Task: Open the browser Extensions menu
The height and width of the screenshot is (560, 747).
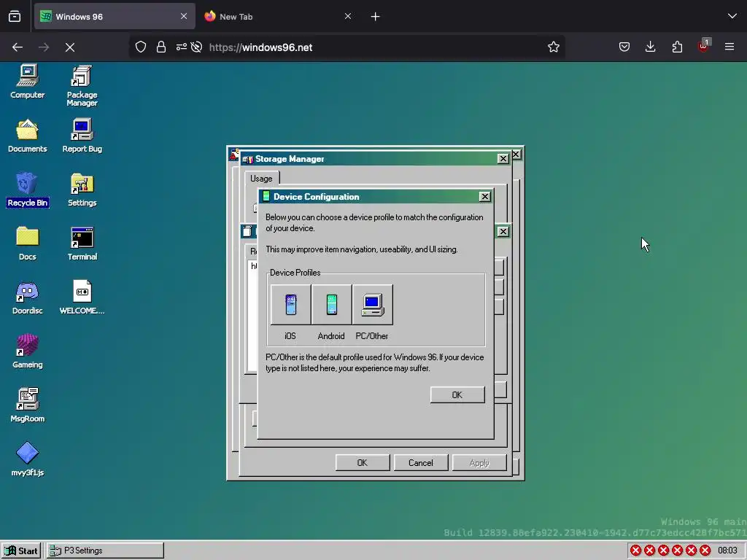Action: [x=677, y=47]
